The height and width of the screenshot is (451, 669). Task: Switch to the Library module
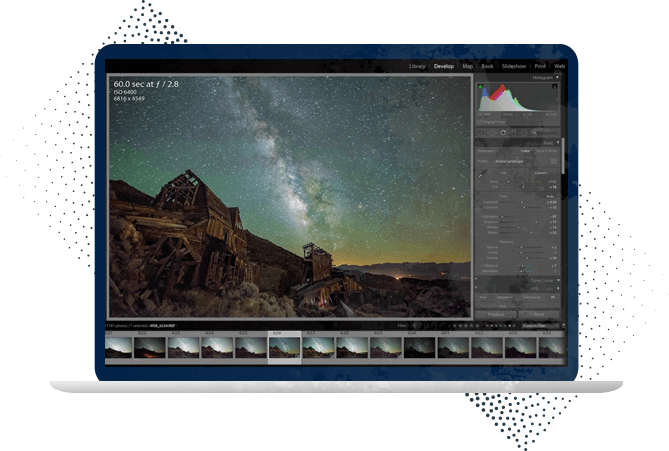(x=417, y=66)
